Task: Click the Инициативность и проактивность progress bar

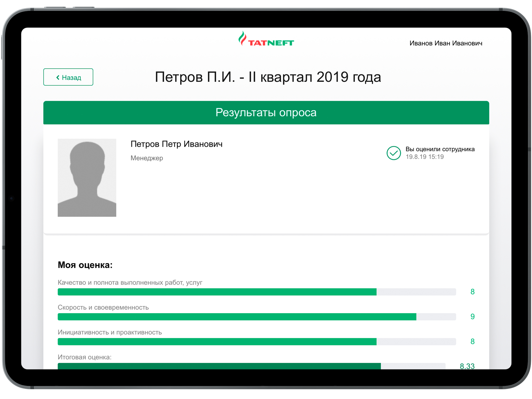Action: tap(257, 342)
